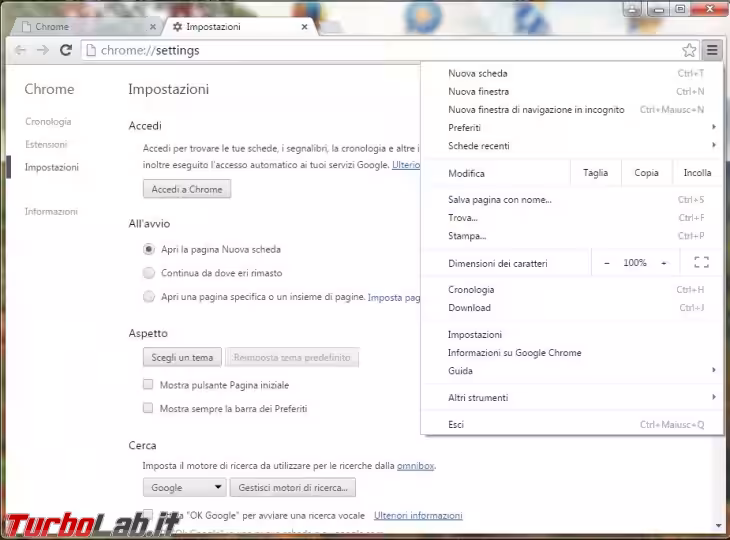Screen dimensions: 730x540
Task: Click the reload page icon
Action: point(66,50)
